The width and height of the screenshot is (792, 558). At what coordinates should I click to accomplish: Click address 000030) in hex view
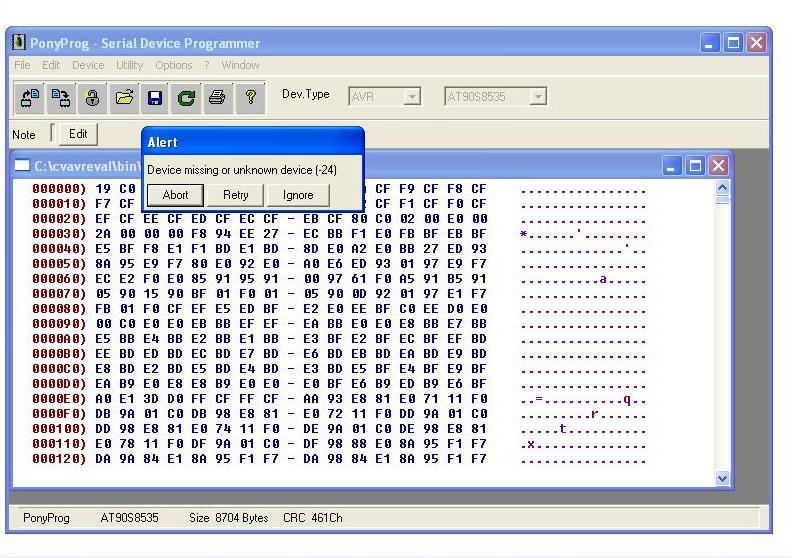tap(59, 234)
